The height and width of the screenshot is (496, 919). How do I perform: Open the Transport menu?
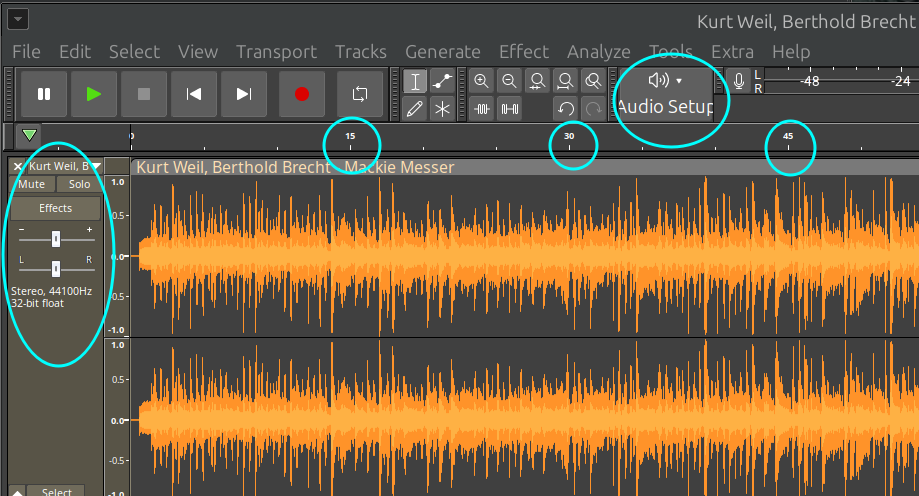coord(277,52)
